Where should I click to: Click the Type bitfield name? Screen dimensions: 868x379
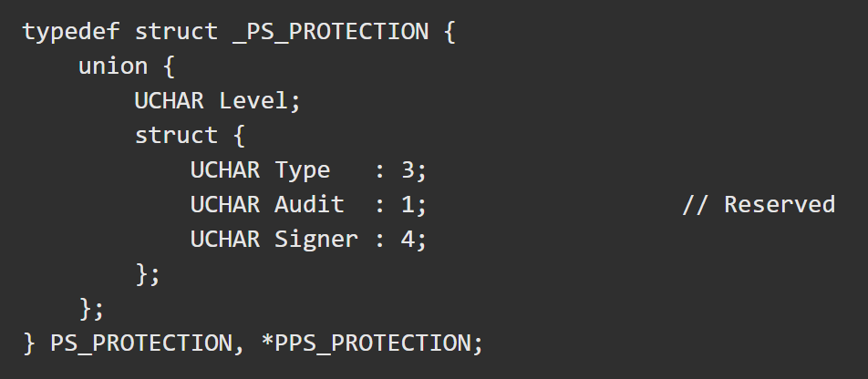pyautogui.click(x=303, y=170)
